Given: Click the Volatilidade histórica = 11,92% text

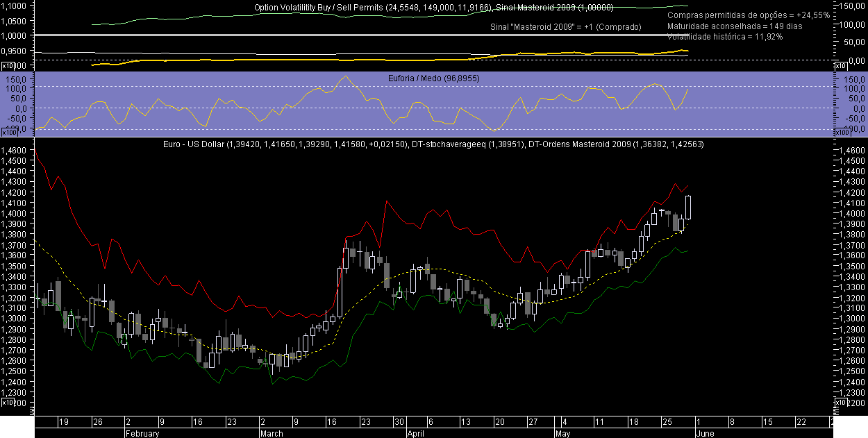Looking at the screenshot, I should click(724, 37).
